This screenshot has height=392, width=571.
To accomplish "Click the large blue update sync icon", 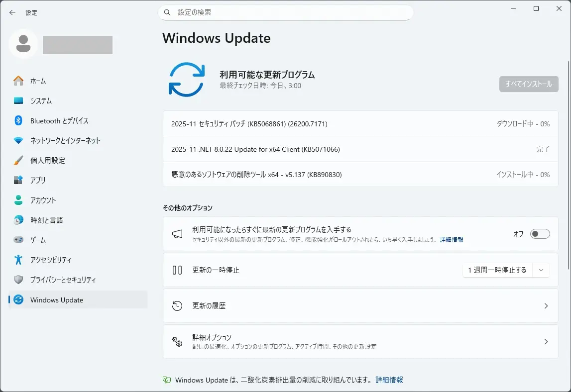I will (187, 80).
